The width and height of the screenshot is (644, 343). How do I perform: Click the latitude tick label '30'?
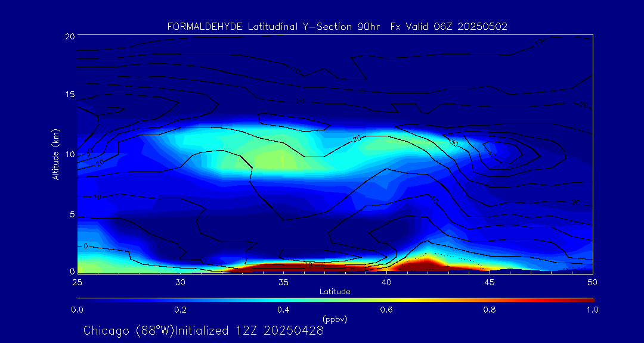click(x=180, y=282)
